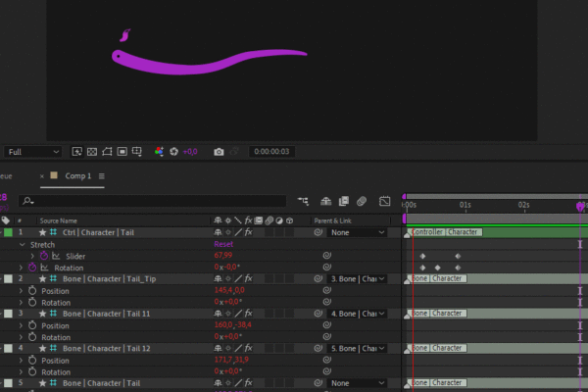Screen dimensions: 588x392
Task: Switch to the Comp 1 tab
Action: (x=77, y=175)
